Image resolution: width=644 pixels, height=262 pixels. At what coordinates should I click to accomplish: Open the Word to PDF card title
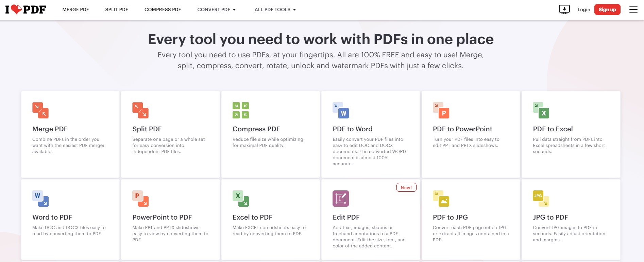click(x=52, y=217)
